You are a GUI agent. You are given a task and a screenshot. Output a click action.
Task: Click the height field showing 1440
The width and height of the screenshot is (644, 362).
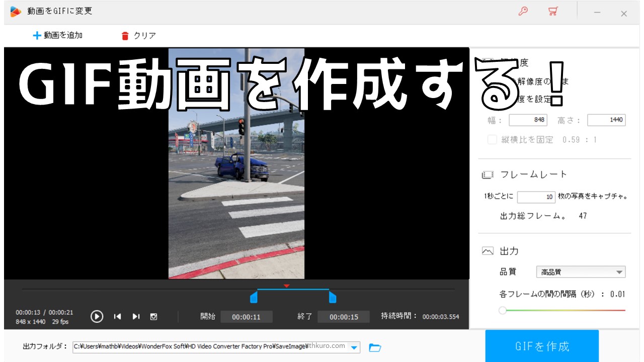(606, 120)
